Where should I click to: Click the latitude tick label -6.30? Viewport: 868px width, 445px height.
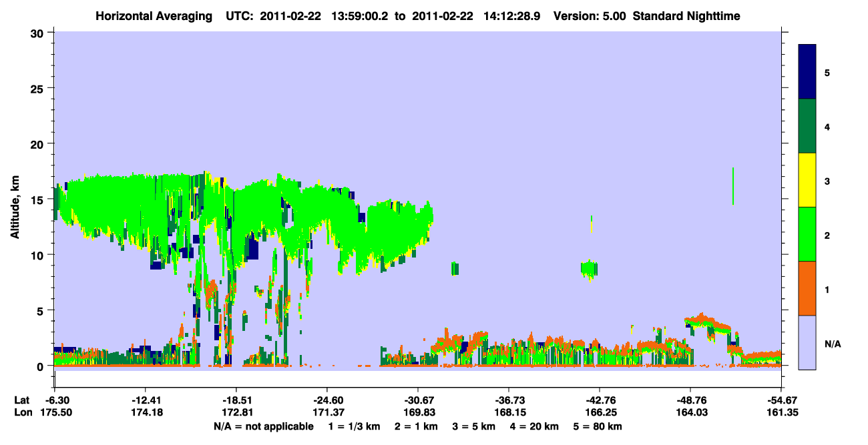[x=54, y=400]
